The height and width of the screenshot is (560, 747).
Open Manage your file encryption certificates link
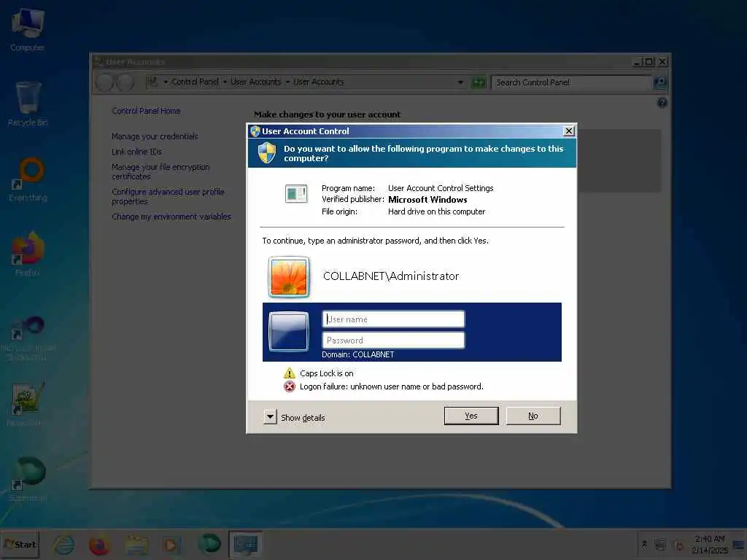tap(160, 171)
